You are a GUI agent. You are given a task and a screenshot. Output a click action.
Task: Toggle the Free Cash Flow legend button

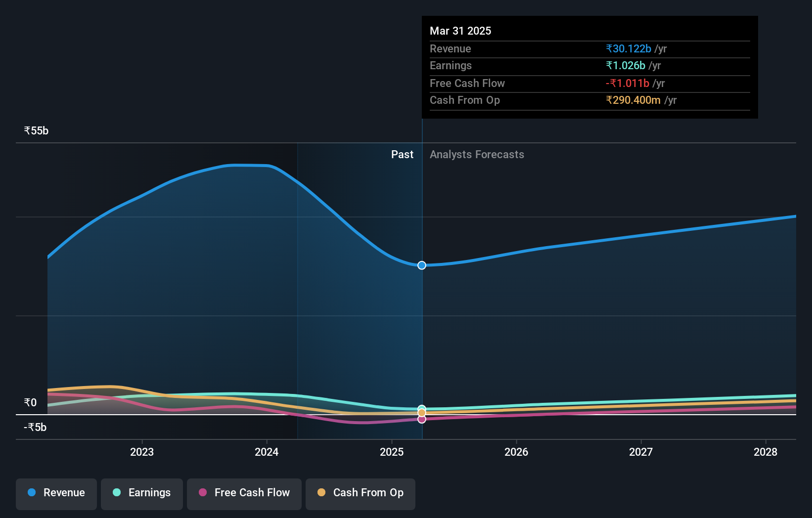coord(244,494)
